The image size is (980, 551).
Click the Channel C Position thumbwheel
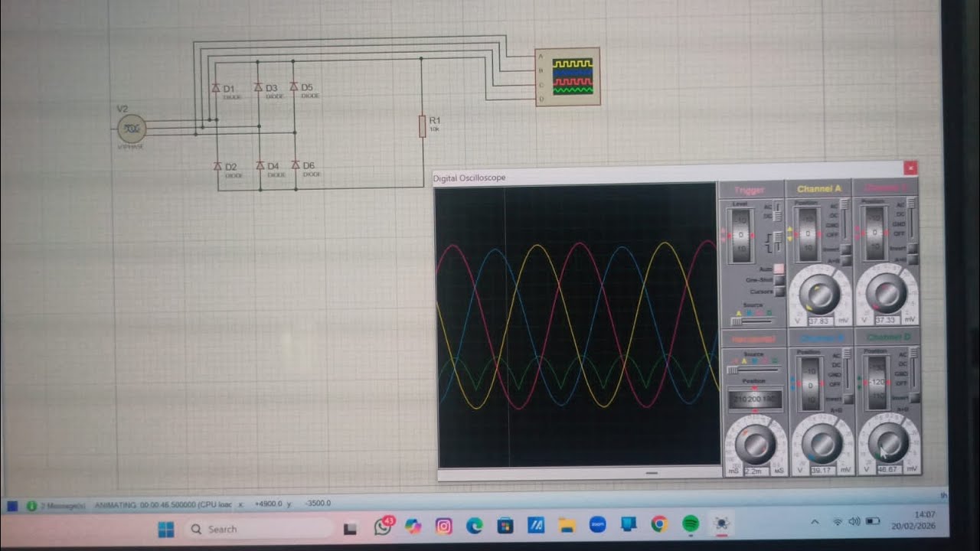tap(875, 233)
